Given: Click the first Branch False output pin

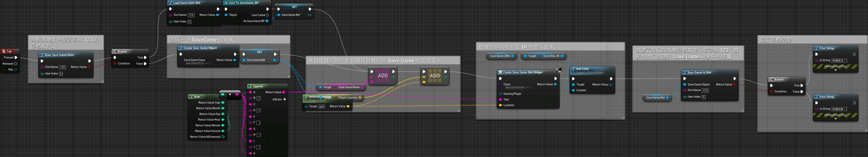Looking at the screenshot, I should tap(145, 64).
